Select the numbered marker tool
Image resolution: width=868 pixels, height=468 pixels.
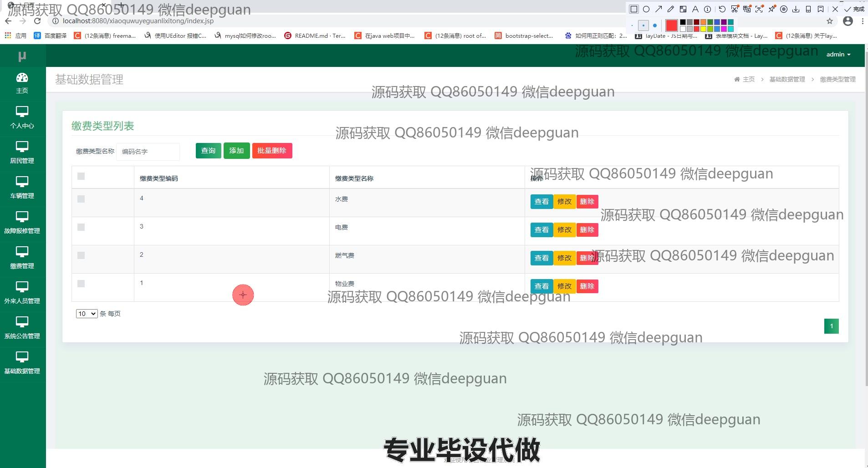(x=708, y=9)
